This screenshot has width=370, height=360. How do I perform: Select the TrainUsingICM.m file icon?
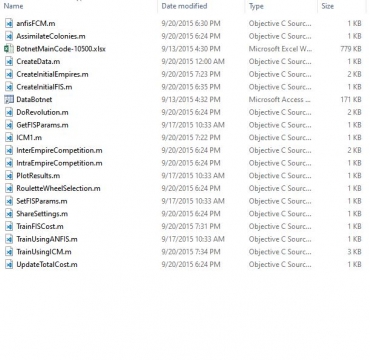click(x=9, y=252)
